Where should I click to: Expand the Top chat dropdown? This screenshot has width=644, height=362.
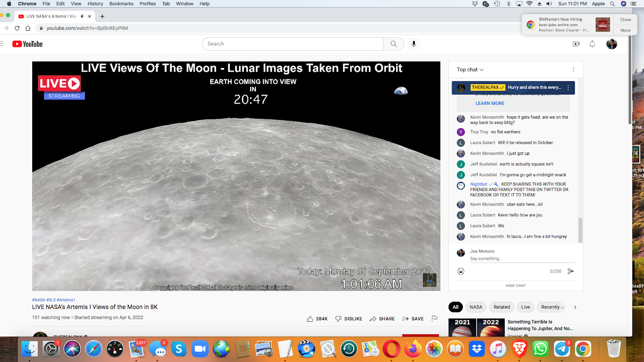470,70
